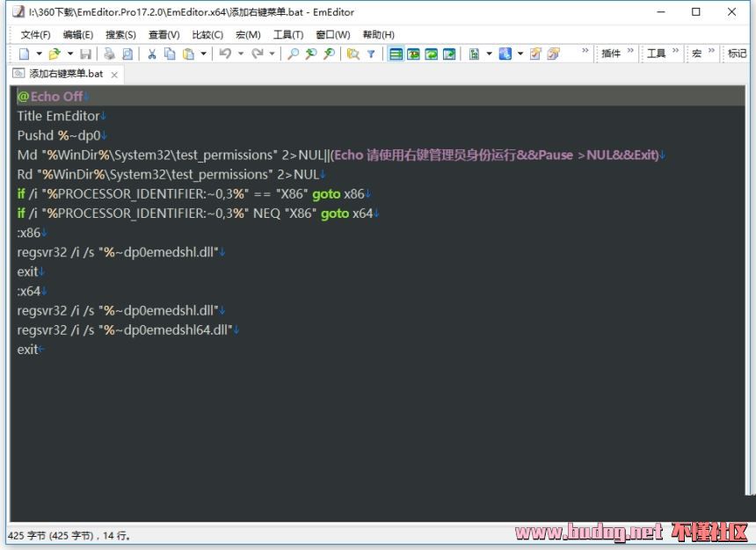Open the 帮助(H) menu
The width and height of the screenshot is (756, 550).
(379, 35)
